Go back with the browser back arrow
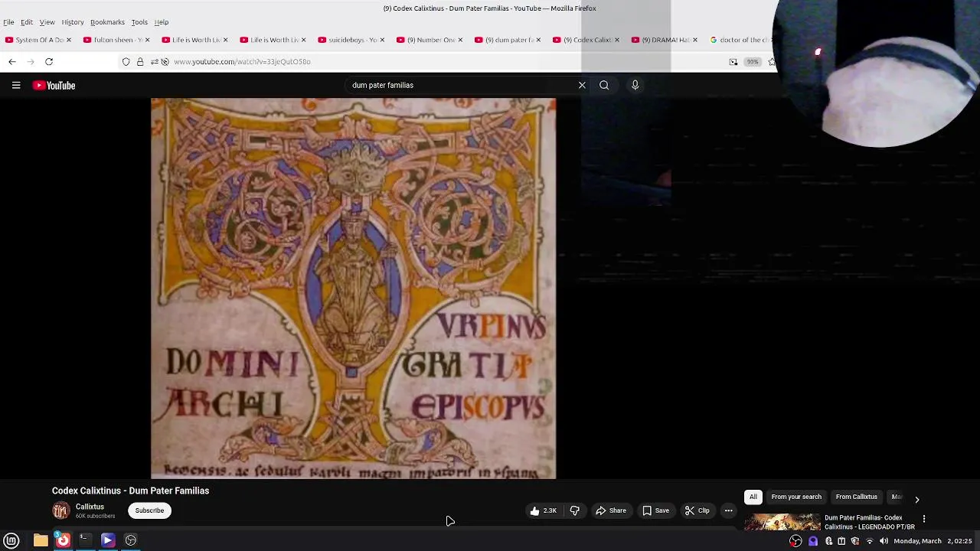 12,61
